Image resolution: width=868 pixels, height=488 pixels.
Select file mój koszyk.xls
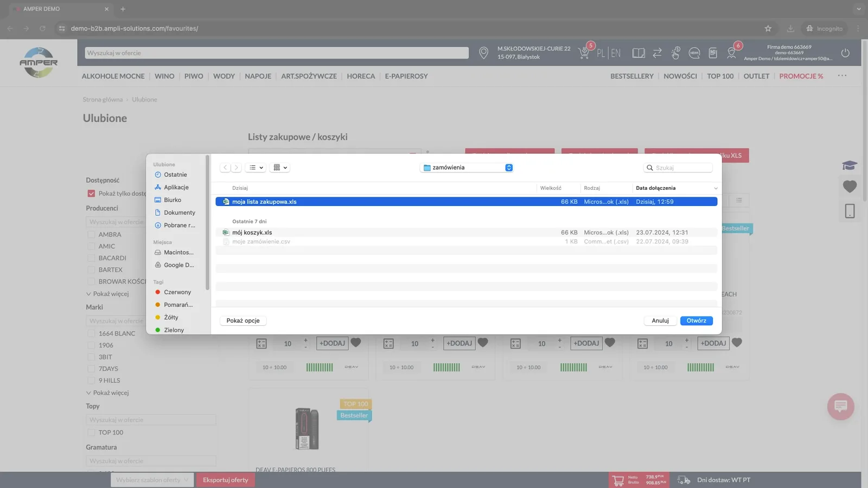[466, 232]
